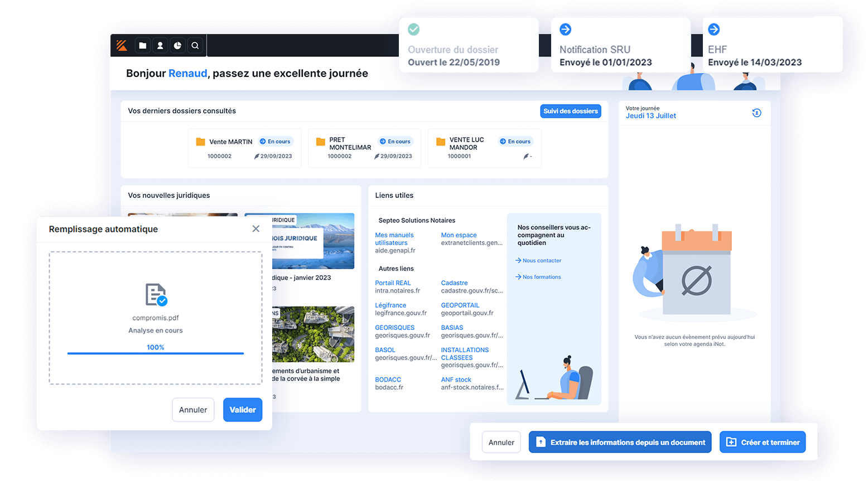Open the ANF stock link
868x481 pixels.
pos(456,380)
